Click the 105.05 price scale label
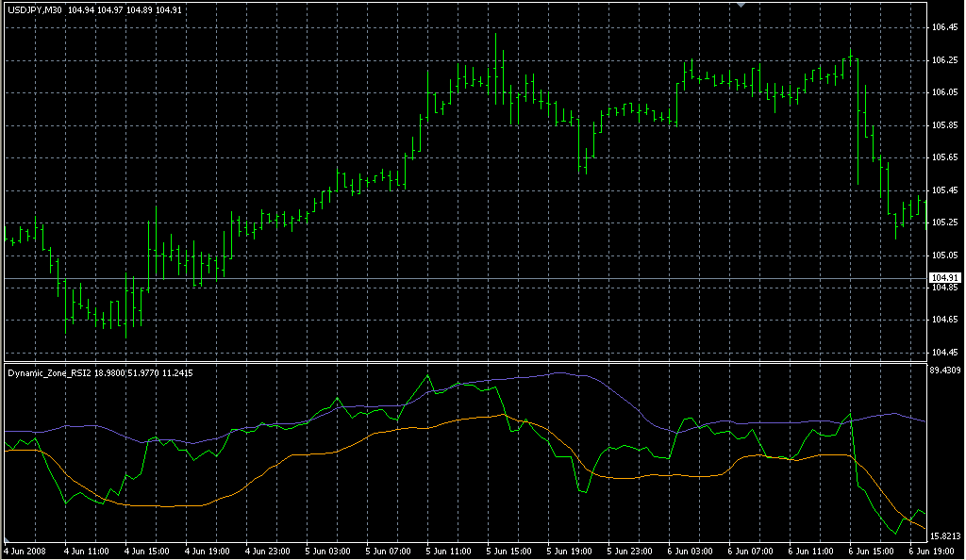This screenshot has width=966, height=560. click(944, 255)
